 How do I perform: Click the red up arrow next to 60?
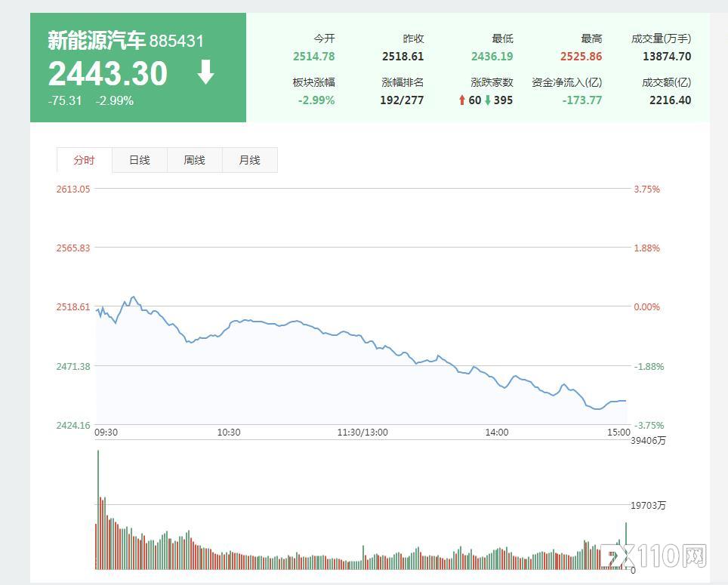pos(461,100)
